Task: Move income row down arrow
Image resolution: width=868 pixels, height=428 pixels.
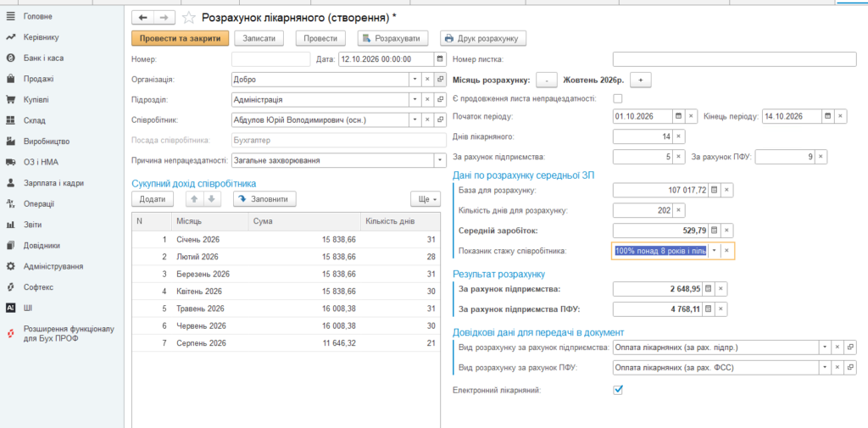Action: point(212,199)
